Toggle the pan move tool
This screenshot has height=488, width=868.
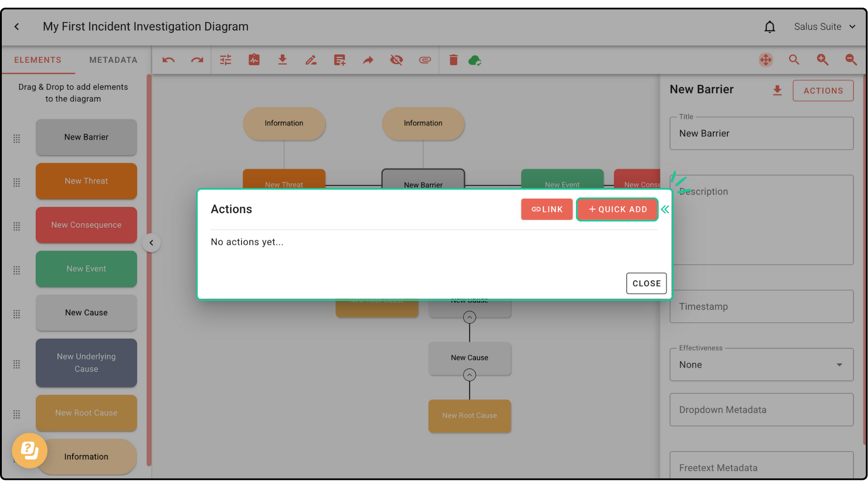pyautogui.click(x=765, y=60)
